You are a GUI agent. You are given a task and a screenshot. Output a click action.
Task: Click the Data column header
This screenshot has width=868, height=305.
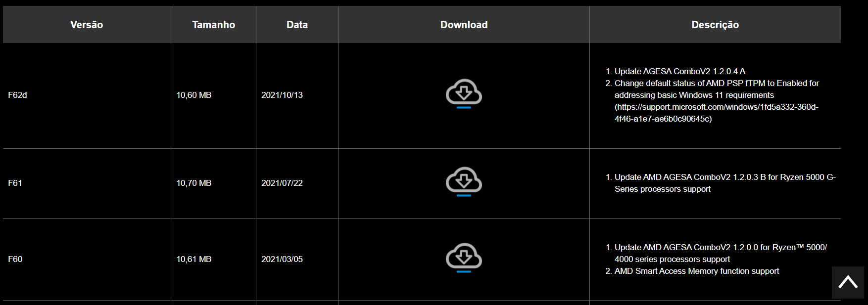[297, 25]
